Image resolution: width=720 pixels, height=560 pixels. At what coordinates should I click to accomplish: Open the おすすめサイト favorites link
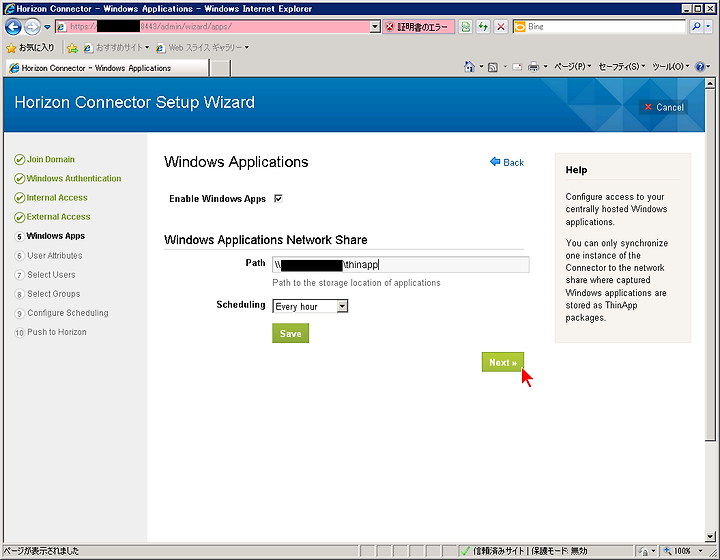point(117,47)
